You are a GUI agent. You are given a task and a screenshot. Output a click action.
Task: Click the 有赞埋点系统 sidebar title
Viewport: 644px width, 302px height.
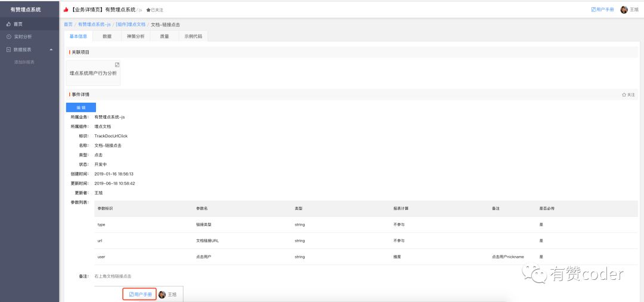coord(26,10)
